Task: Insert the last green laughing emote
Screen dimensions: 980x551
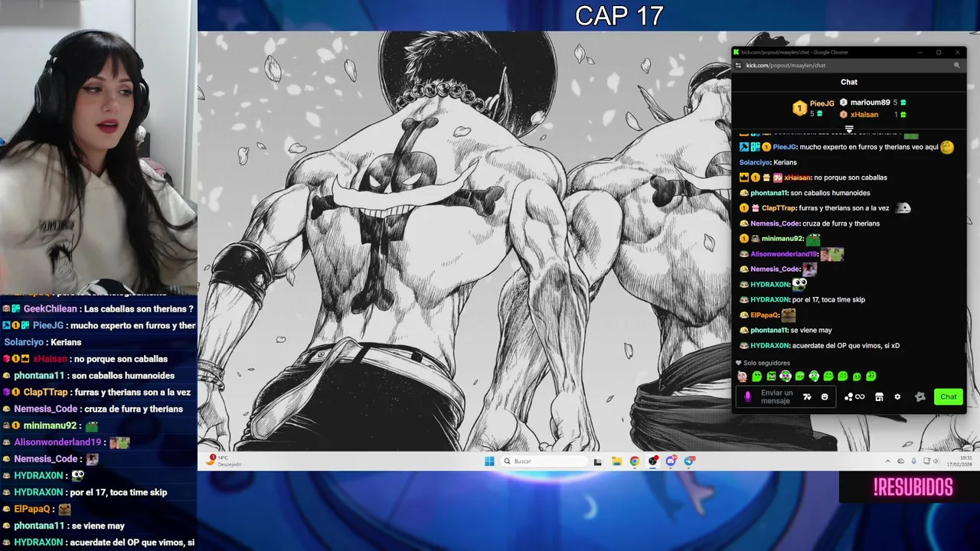Action: click(871, 376)
